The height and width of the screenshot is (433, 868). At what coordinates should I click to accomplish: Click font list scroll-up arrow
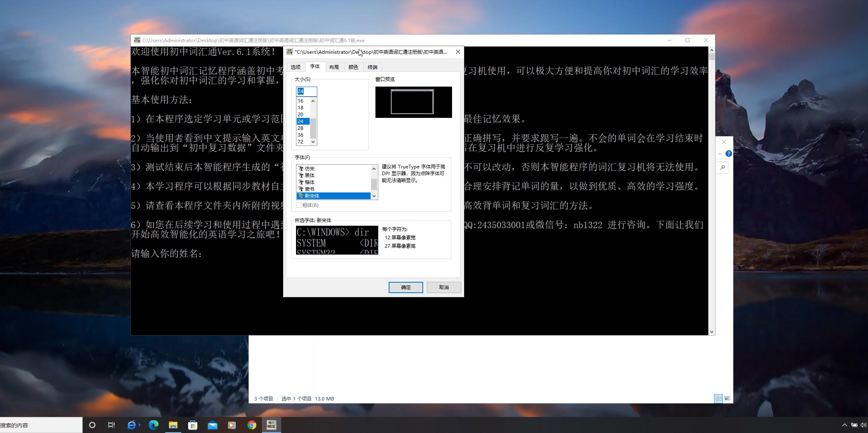tap(374, 169)
